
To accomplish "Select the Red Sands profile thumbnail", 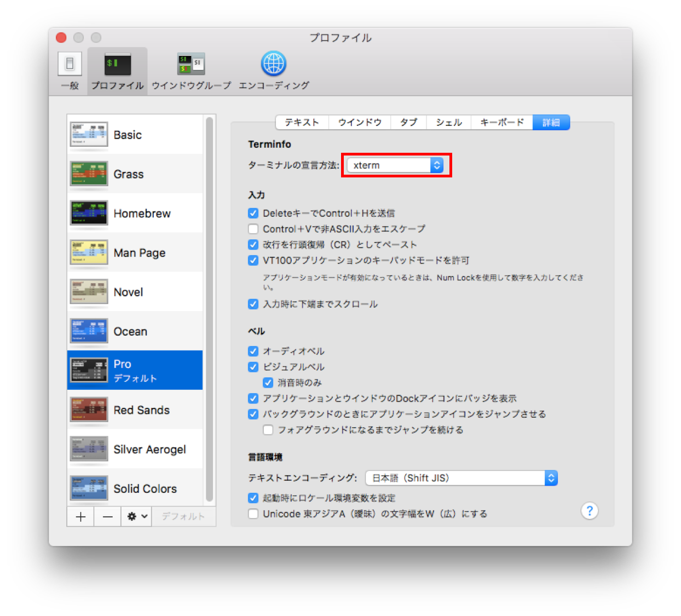I will tap(89, 410).
